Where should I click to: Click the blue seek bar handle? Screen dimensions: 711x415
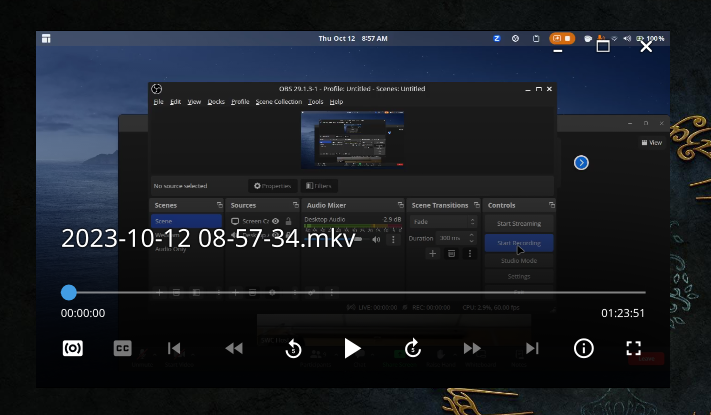[x=68, y=293]
